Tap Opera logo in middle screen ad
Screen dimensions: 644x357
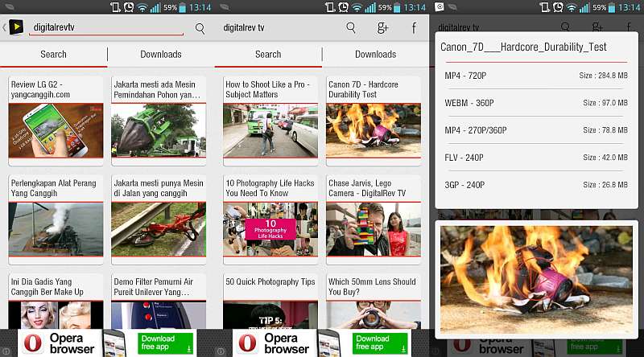pyautogui.click(x=247, y=343)
